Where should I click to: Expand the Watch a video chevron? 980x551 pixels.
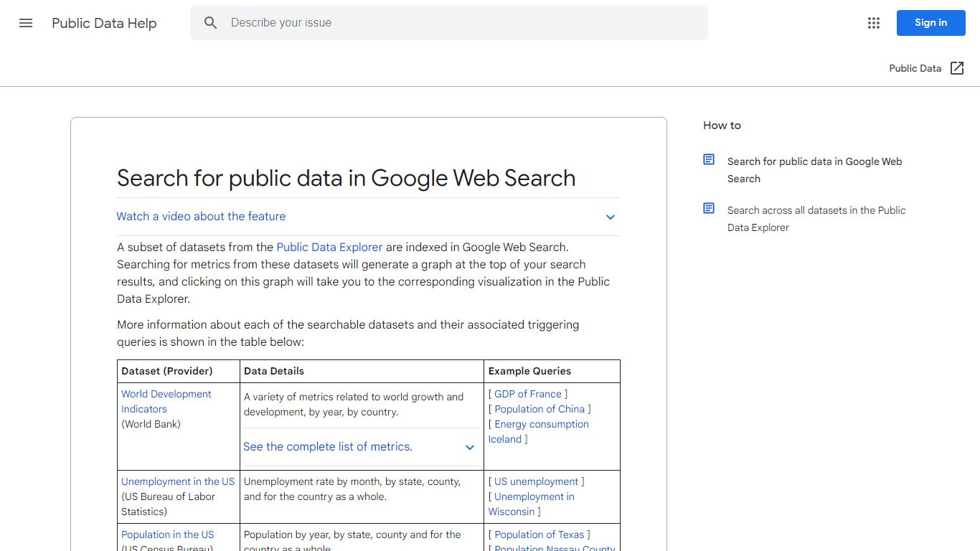pos(611,217)
